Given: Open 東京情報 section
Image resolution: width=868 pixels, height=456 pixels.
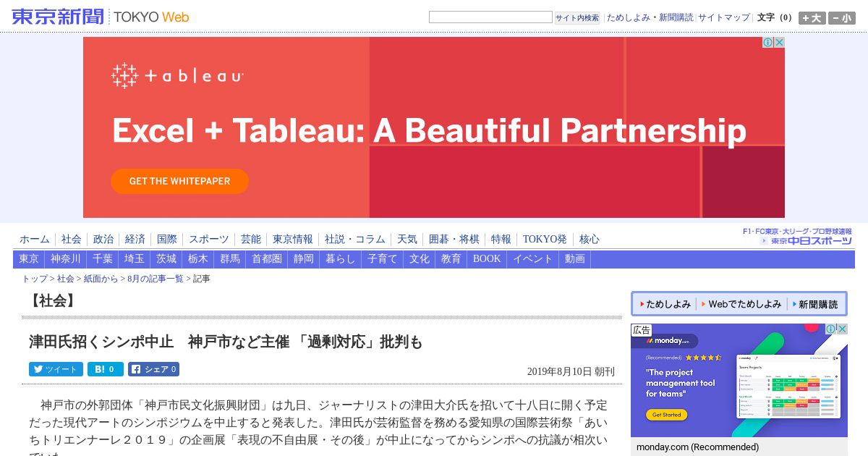Looking at the screenshot, I should tap(293, 239).
